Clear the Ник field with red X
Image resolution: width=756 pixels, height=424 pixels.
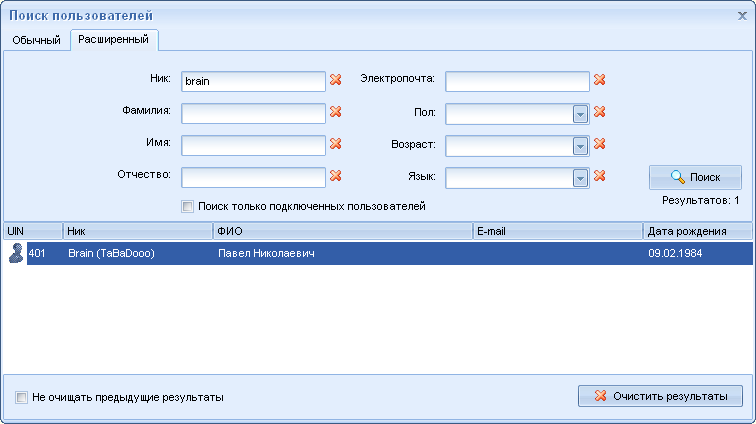click(x=336, y=81)
